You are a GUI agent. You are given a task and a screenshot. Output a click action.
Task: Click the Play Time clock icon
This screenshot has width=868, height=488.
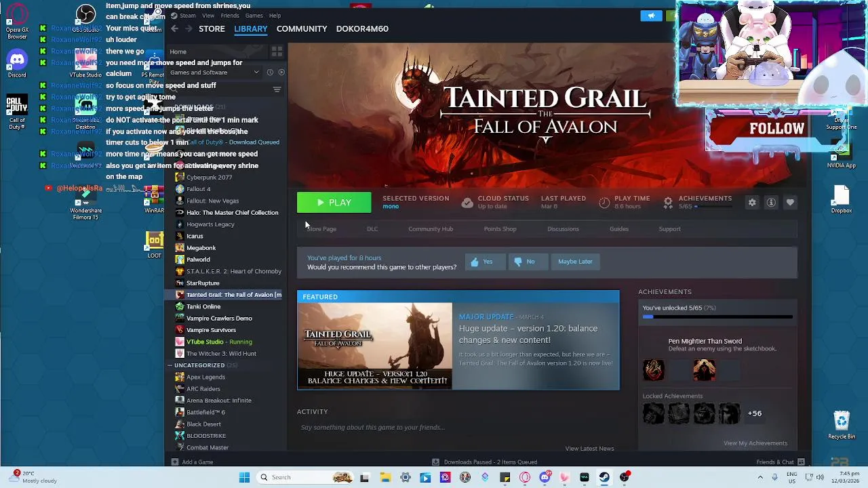(x=604, y=203)
